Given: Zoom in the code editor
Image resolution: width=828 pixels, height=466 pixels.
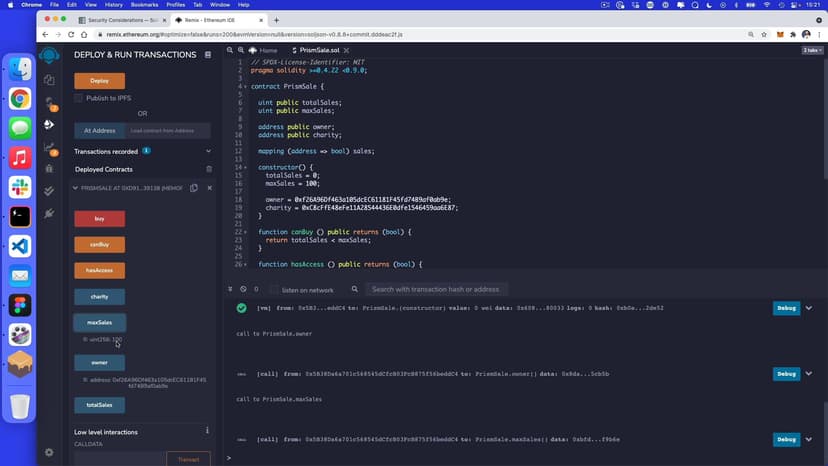Looking at the screenshot, I should pos(241,50).
